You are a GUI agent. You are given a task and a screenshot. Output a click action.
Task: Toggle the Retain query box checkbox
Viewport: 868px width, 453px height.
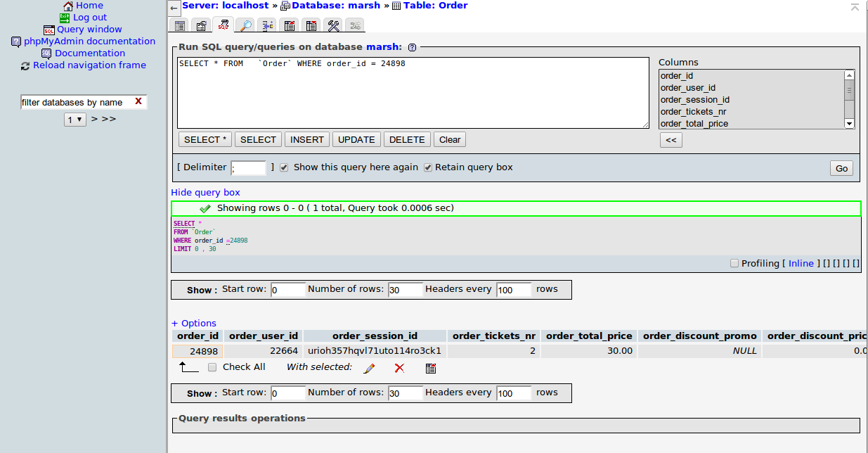427,167
